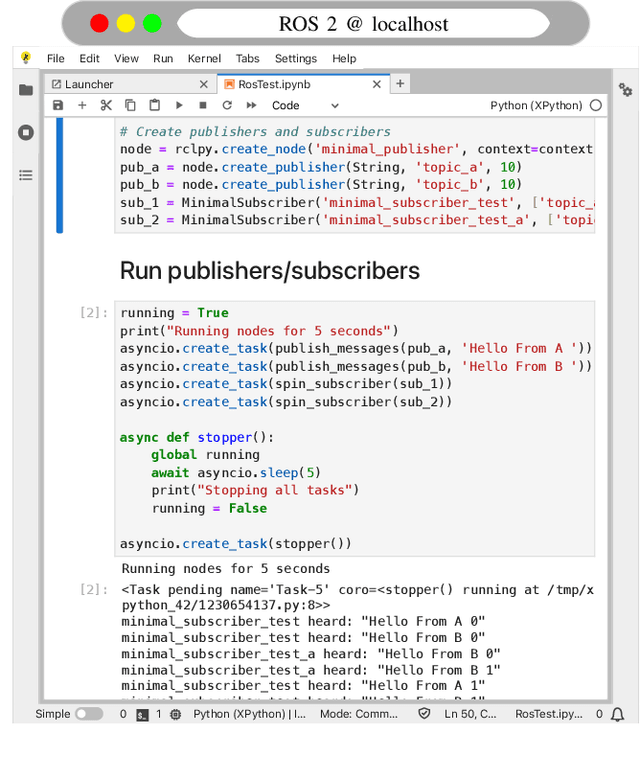Restart kernel and run all cells icon

[x=252, y=105]
